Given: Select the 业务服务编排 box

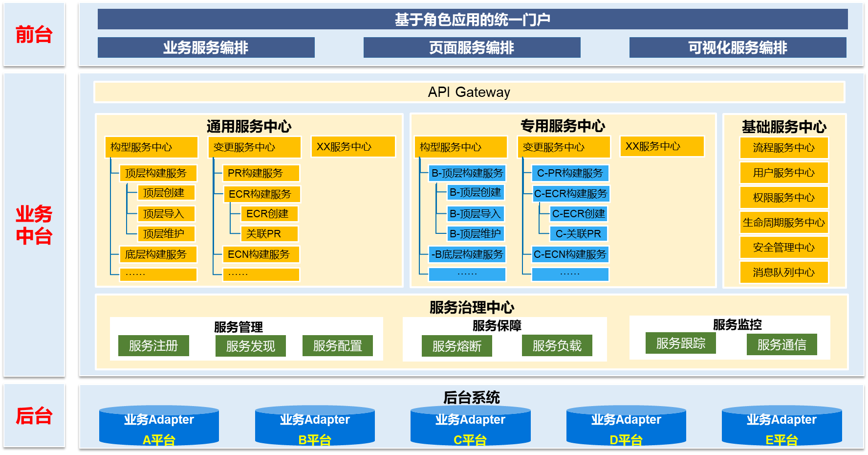Looking at the screenshot, I should click(x=206, y=47).
